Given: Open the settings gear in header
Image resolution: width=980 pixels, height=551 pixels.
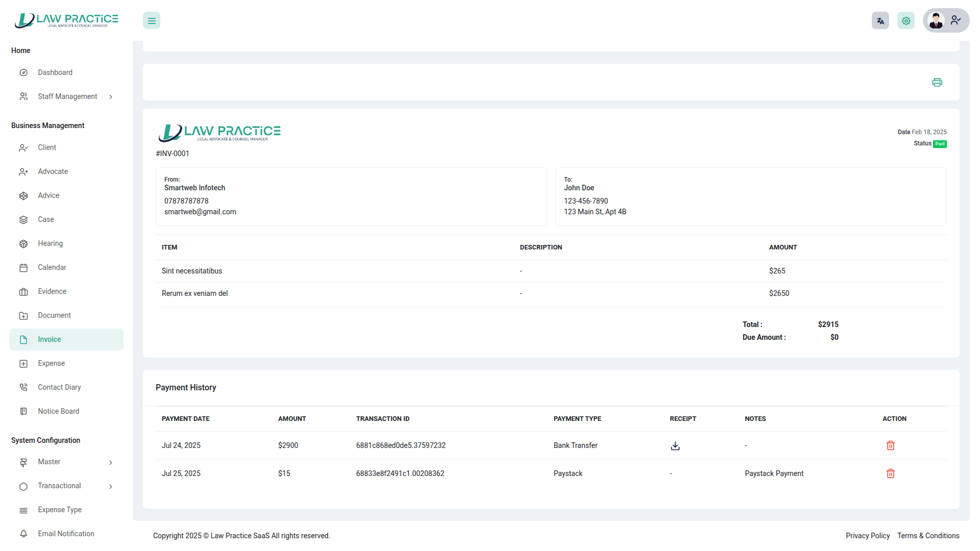Looking at the screenshot, I should 905,21.
